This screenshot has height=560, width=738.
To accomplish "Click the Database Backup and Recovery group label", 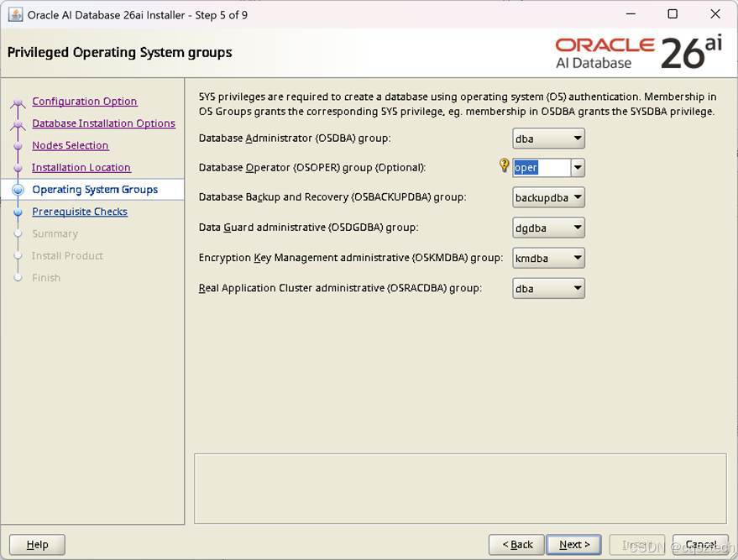I will click(332, 197).
